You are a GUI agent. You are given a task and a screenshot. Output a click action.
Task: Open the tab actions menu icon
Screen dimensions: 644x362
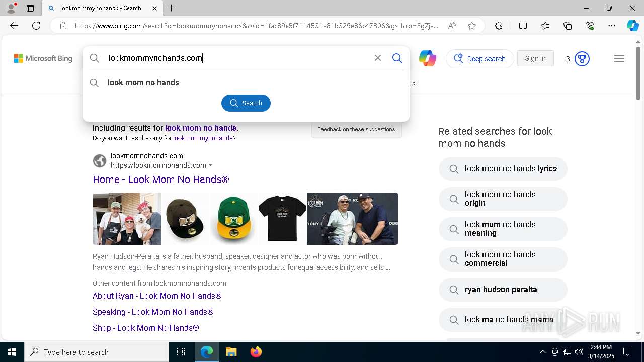coord(30,8)
